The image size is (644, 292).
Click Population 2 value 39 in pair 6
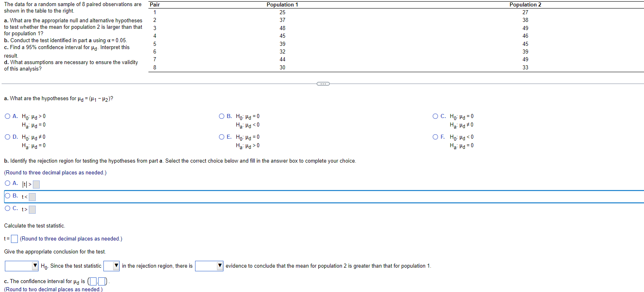(x=525, y=52)
